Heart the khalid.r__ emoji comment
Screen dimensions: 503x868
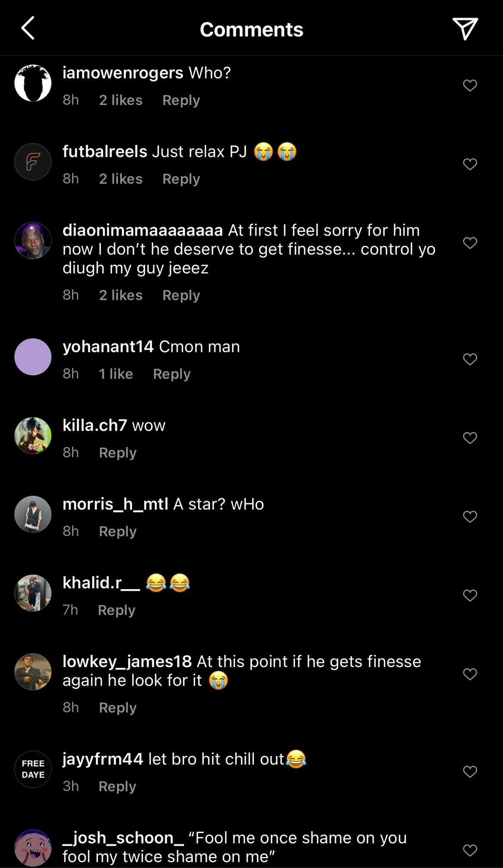(x=470, y=595)
